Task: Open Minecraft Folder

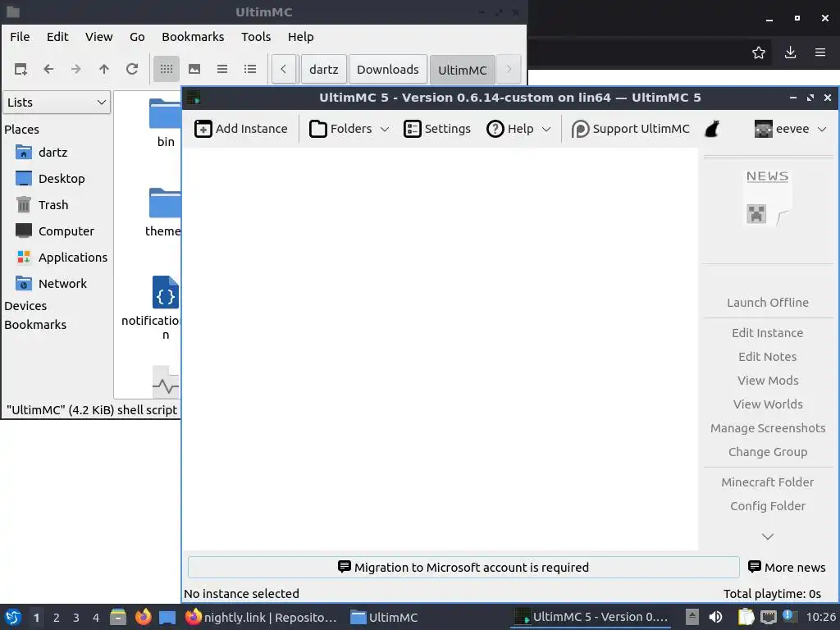Action: (x=768, y=482)
